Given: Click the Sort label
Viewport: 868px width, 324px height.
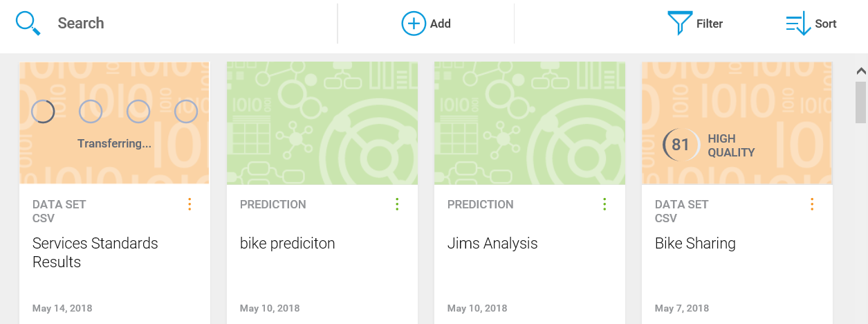Looking at the screenshot, I should pos(826,24).
